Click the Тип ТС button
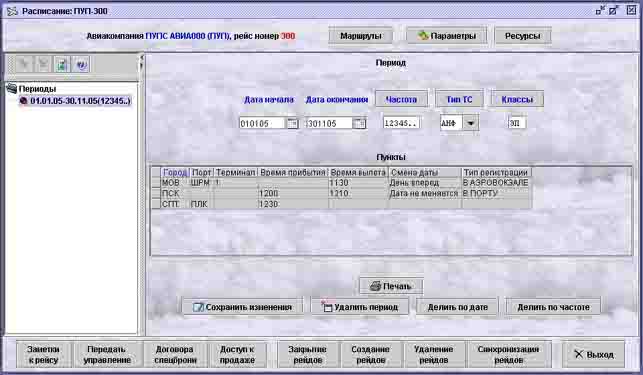The image size is (643, 375). click(x=459, y=99)
